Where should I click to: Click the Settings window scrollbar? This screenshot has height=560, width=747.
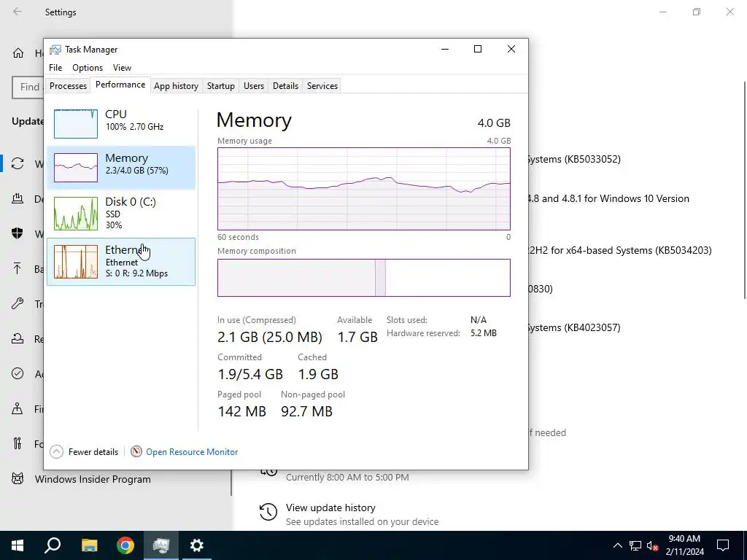pos(745,190)
